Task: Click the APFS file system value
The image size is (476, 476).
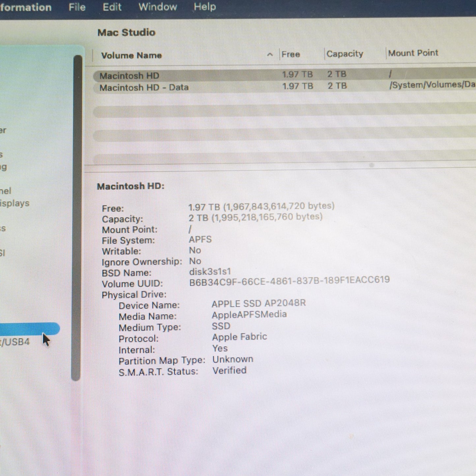Action: pyautogui.click(x=200, y=239)
